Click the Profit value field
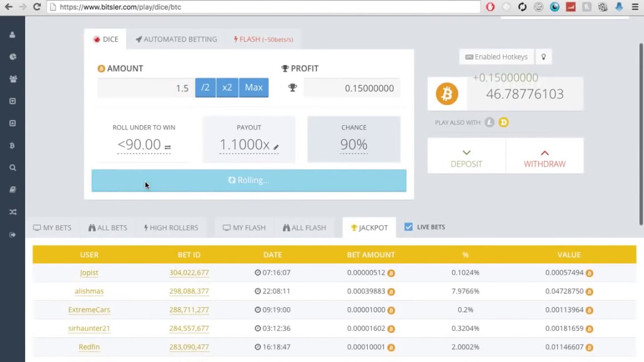The height and width of the screenshot is (362, 644). (352, 88)
